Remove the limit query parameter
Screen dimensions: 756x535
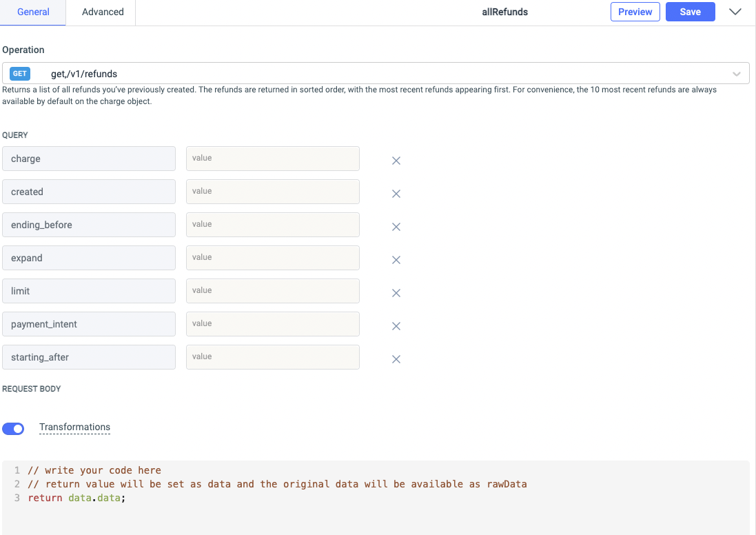click(396, 293)
